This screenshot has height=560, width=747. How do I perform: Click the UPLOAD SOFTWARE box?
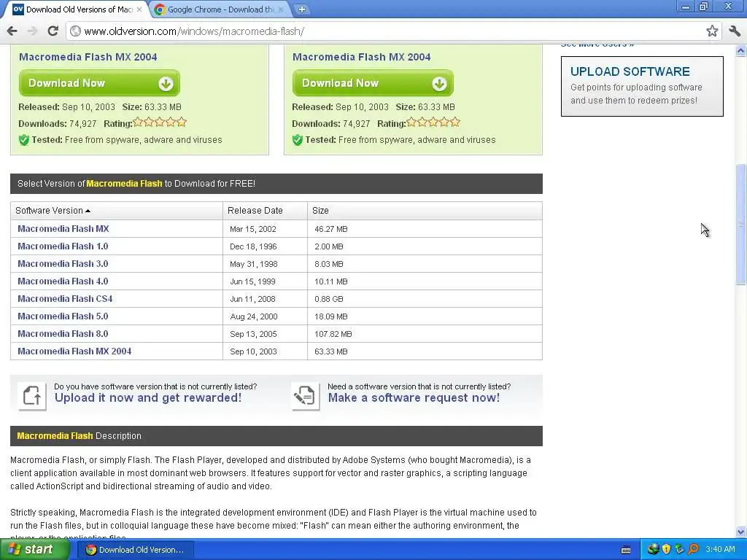pos(642,86)
